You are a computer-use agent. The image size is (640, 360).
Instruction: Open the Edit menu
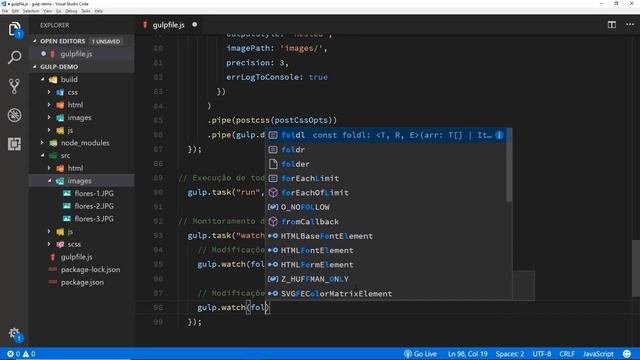click(15, 11)
